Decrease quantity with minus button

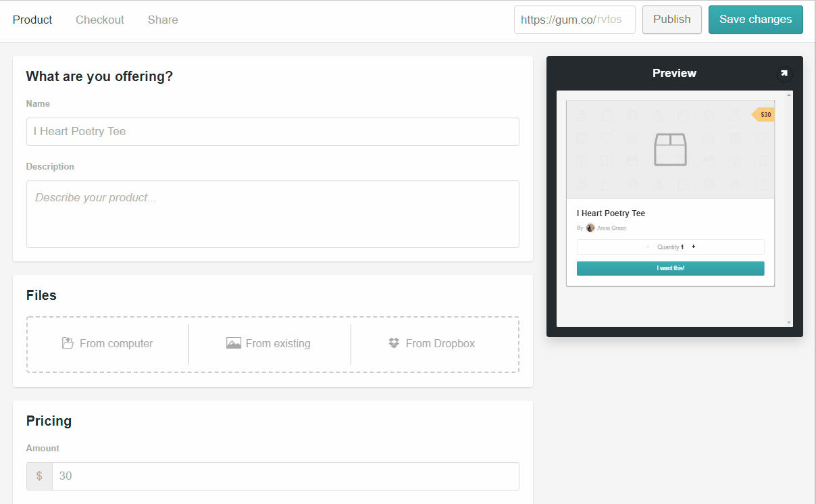pos(647,247)
